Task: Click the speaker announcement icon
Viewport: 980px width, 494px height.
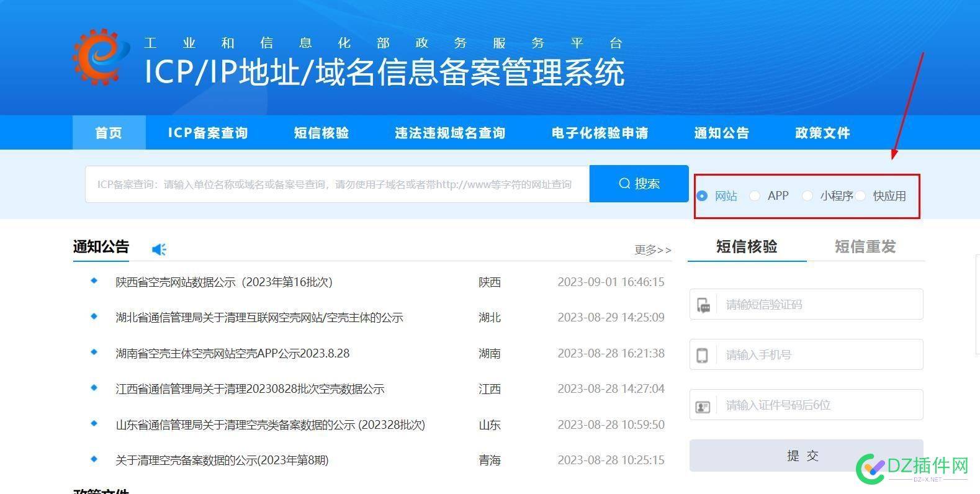Action: tap(160, 249)
